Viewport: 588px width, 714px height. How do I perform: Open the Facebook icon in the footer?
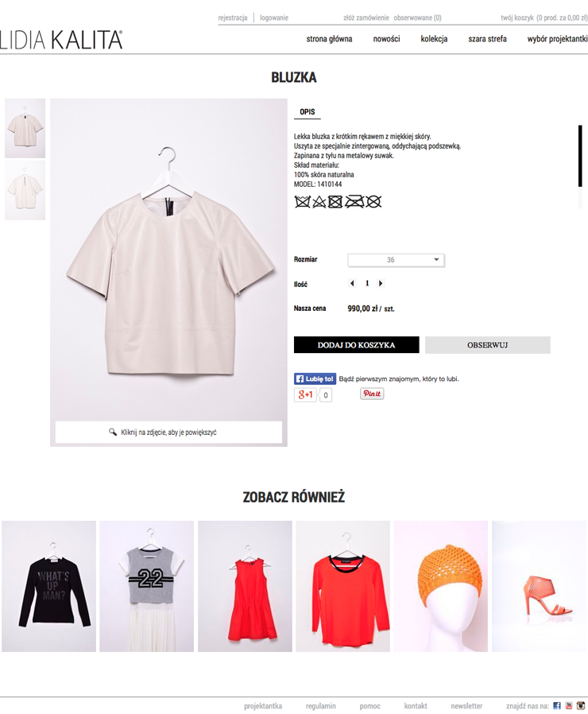[x=556, y=705]
